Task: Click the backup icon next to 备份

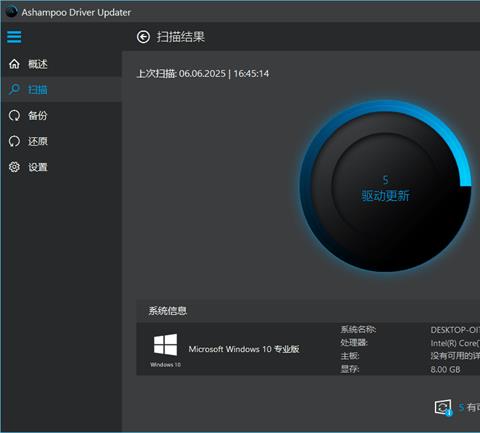Action: click(x=14, y=115)
